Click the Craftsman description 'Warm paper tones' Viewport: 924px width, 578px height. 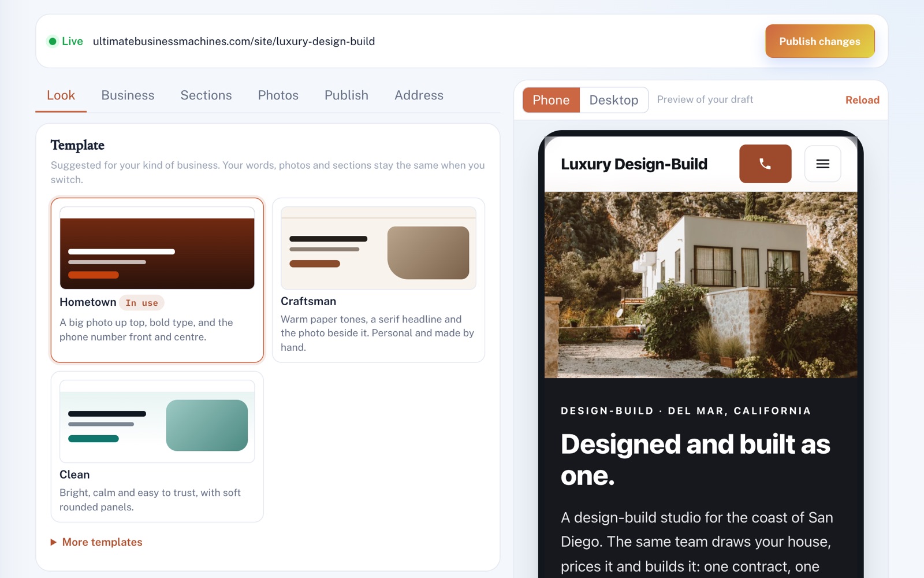click(x=378, y=333)
